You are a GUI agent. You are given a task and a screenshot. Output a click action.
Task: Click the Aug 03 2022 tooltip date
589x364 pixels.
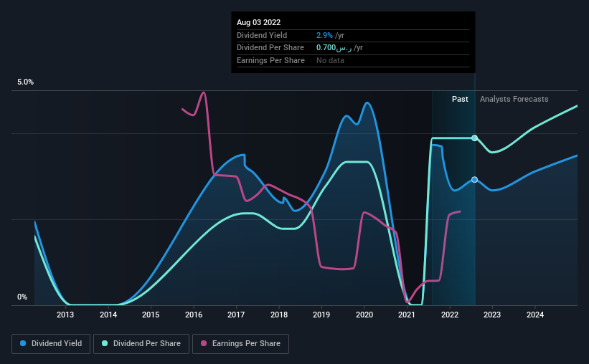pos(258,22)
